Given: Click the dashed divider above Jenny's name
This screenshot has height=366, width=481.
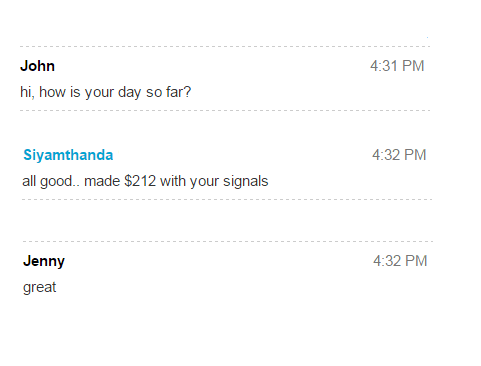Looking at the screenshot, I should pyautogui.click(x=228, y=241).
